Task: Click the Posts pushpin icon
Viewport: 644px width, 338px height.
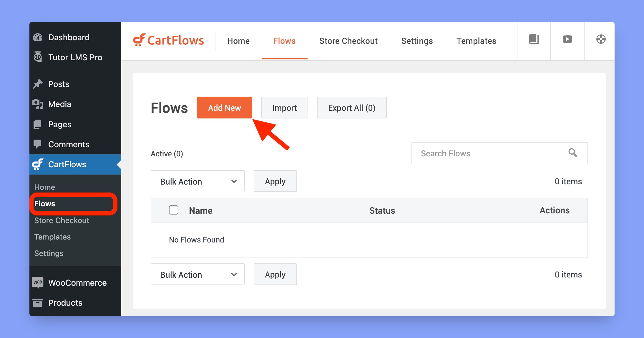Action: tap(38, 84)
